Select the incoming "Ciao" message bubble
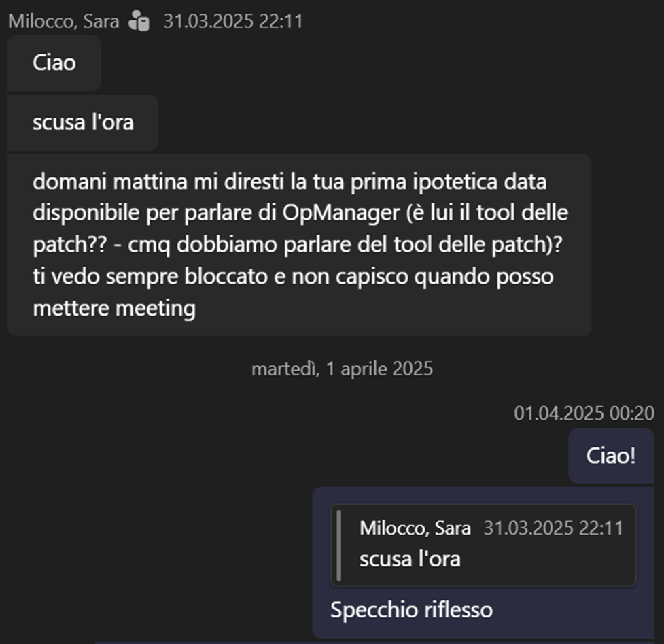The width and height of the screenshot is (664, 644). point(54,63)
